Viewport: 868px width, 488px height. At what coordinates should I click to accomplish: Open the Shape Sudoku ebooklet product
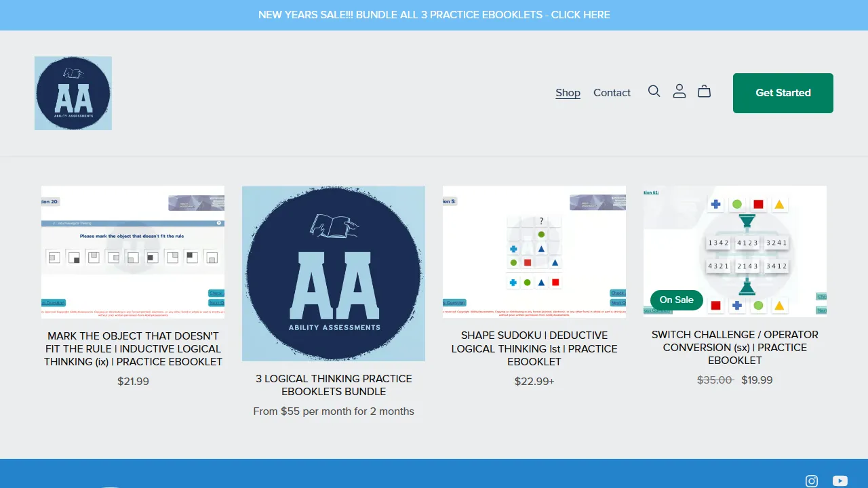[x=534, y=348]
